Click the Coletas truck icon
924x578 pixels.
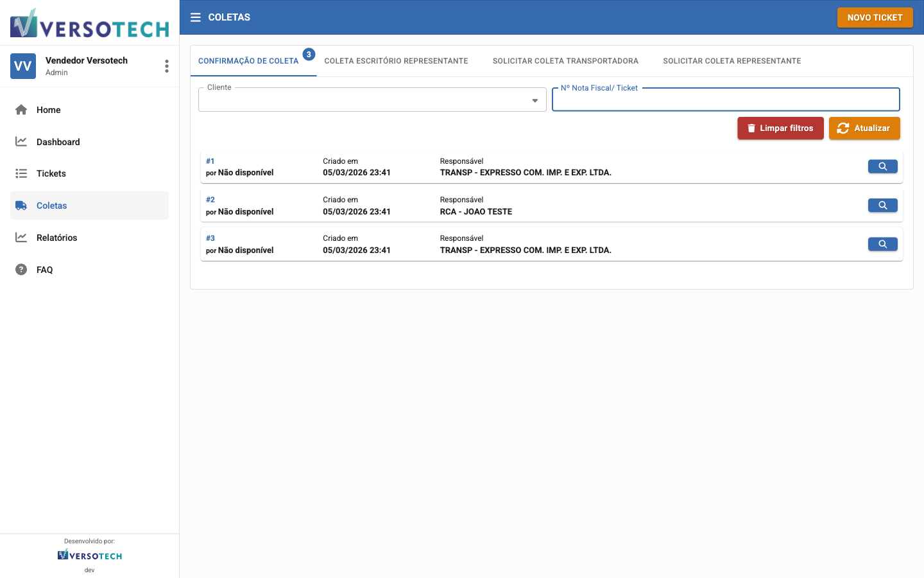(x=21, y=206)
